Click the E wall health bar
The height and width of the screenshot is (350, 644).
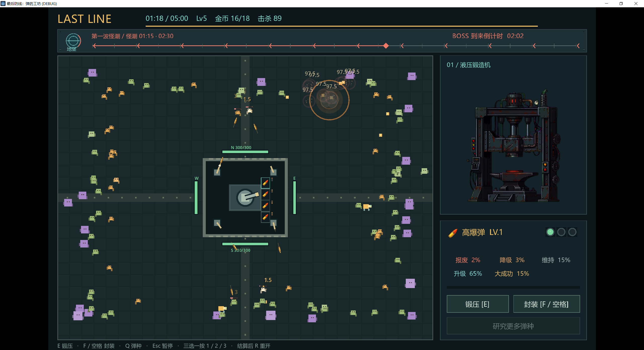point(295,198)
